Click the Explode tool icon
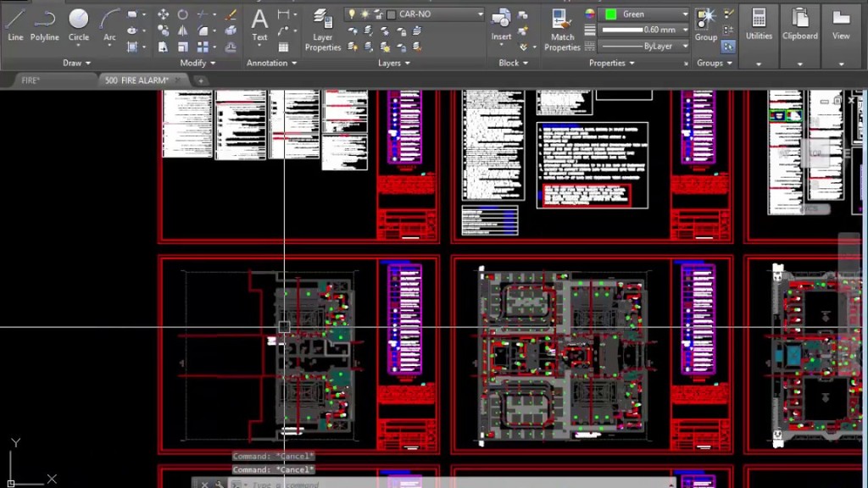Viewport: 868px width, 488px height. [x=231, y=30]
